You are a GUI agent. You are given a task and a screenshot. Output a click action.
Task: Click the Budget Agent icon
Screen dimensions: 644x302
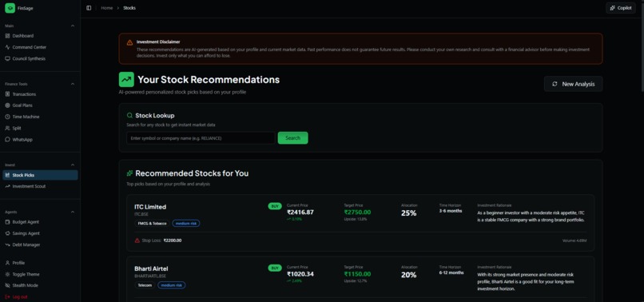tap(7, 222)
